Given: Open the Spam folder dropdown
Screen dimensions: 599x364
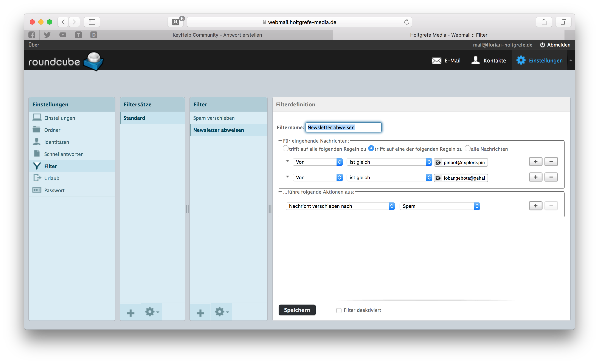Looking at the screenshot, I should (x=439, y=206).
